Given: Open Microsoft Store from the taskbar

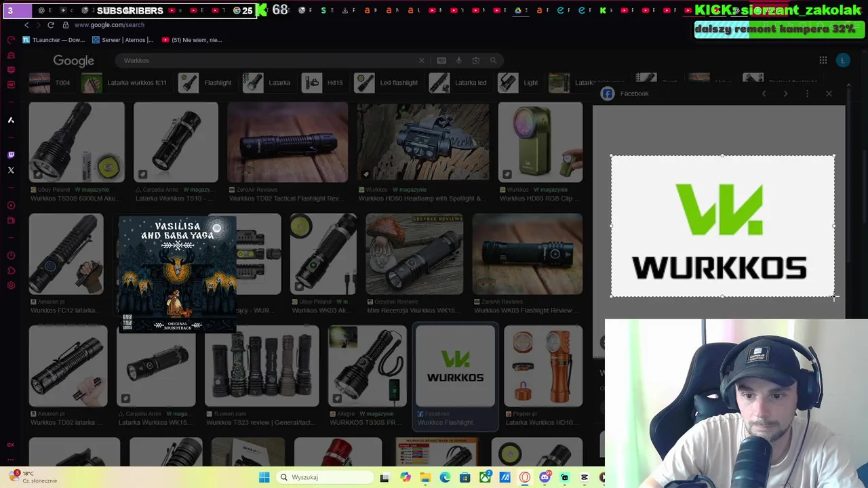Looking at the screenshot, I should point(465,477).
